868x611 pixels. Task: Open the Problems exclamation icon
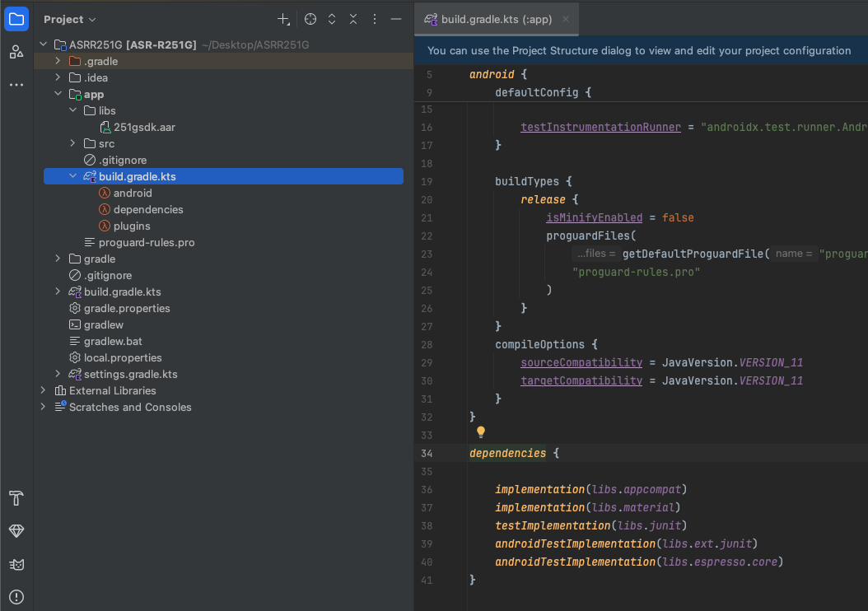16,597
